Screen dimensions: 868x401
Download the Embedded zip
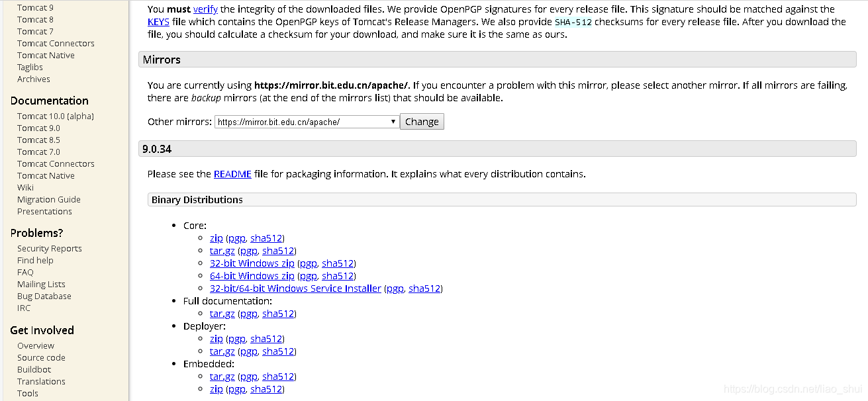[x=217, y=389]
